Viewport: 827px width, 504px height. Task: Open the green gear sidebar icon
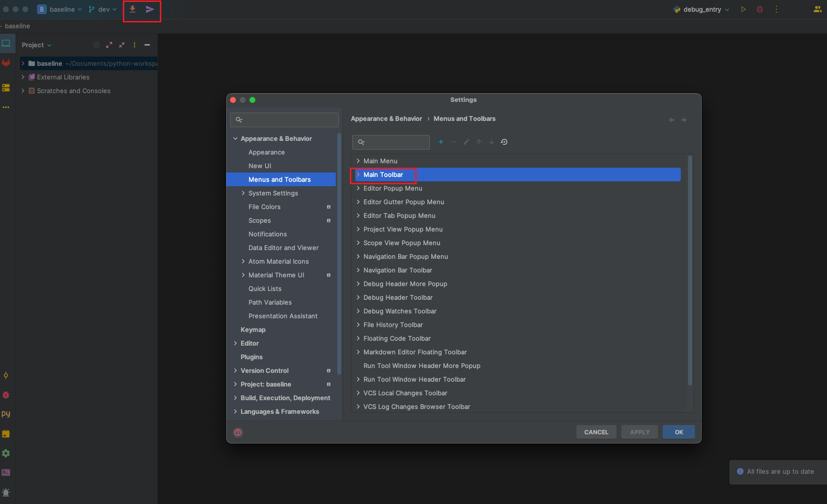[6, 453]
